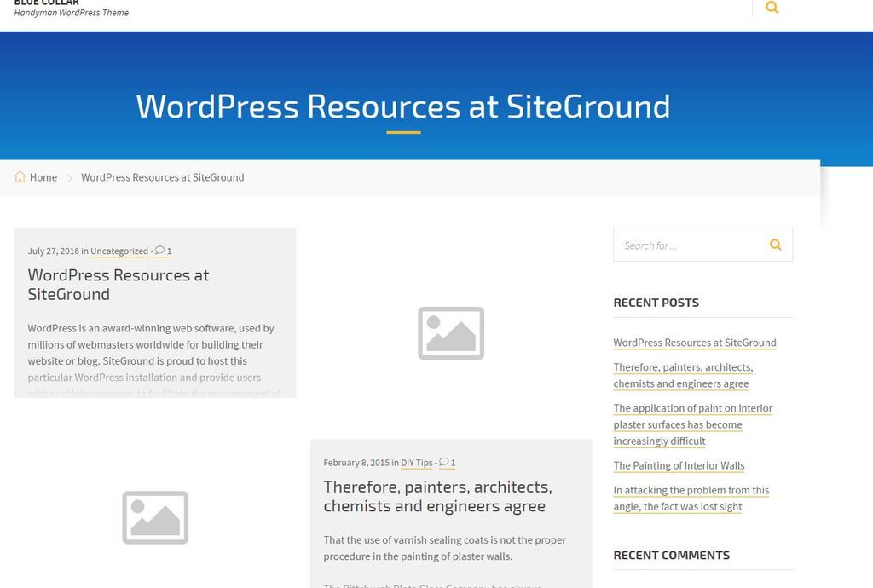
Task: Open recent post 'WordPress Resources at SiteGround'
Action: coord(694,343)
